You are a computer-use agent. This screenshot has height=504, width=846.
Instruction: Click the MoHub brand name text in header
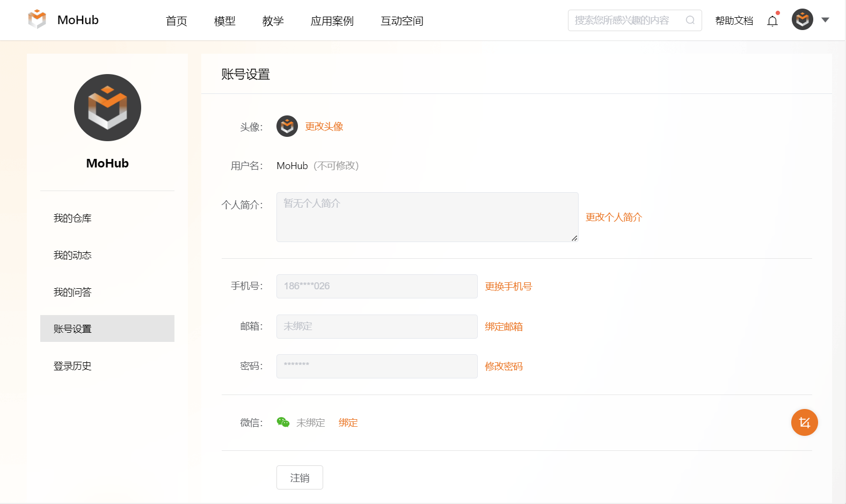[x=78, y=20]
